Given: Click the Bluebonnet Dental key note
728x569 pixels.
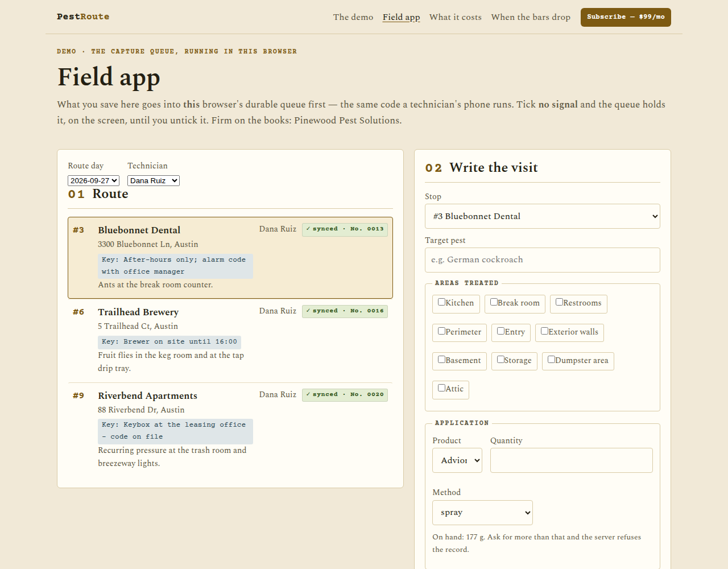Looking at the screenshot, I should coord(175,266).
